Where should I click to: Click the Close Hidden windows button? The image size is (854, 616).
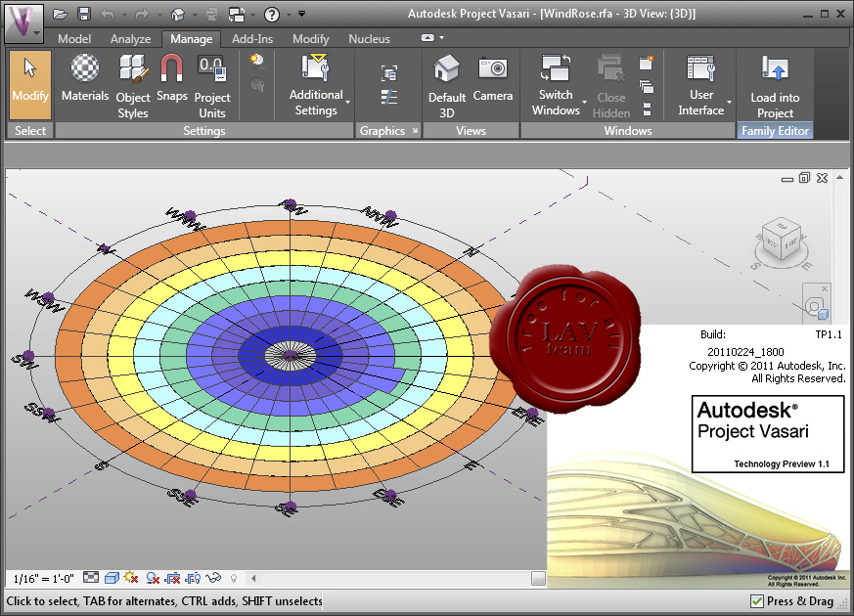click(x=611, y=86)
